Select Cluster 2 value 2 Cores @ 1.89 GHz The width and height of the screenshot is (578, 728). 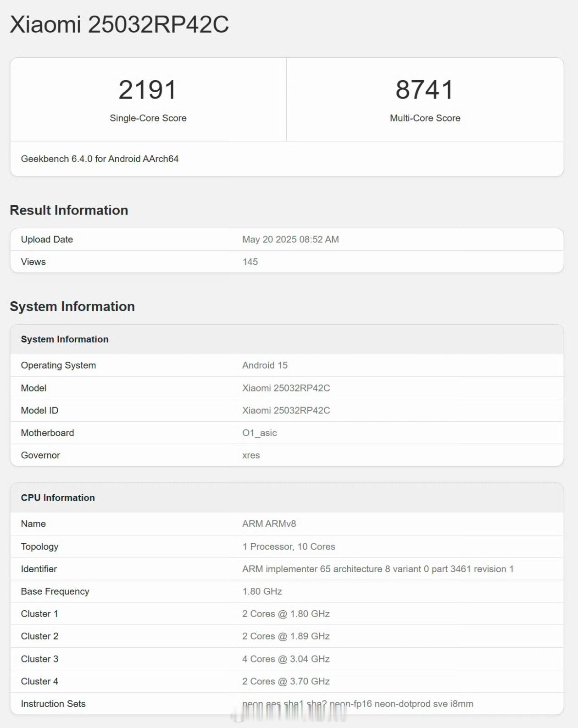(286, 636)
